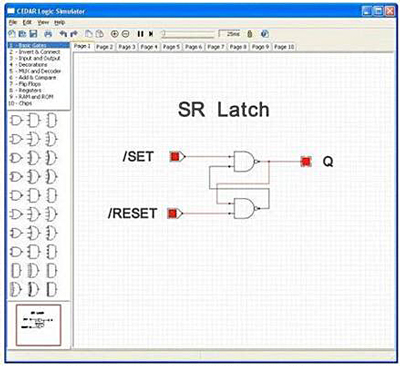Image resolution: width=400 pixels, height=366 pixels.
Task: Open the View menu
Action: click(x=43, y=22)
